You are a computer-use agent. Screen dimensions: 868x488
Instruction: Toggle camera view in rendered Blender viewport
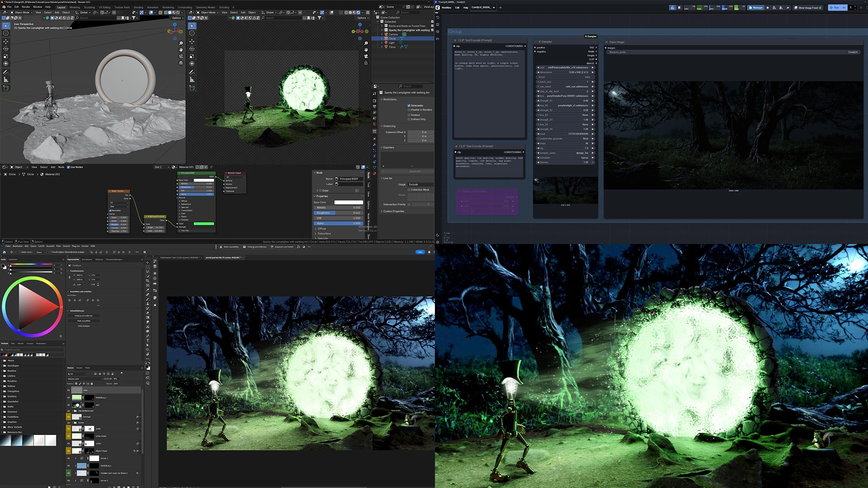[x=366, y=56]
